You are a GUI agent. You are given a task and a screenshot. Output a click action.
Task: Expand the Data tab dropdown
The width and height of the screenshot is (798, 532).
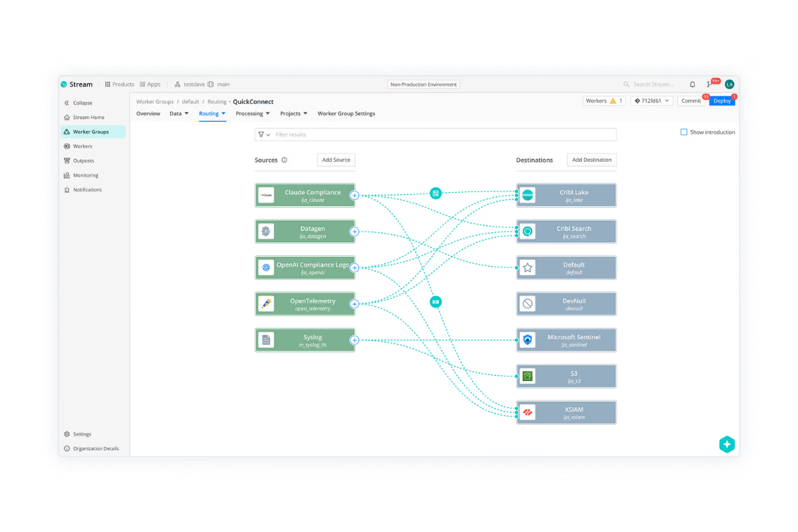coord(179,114)
